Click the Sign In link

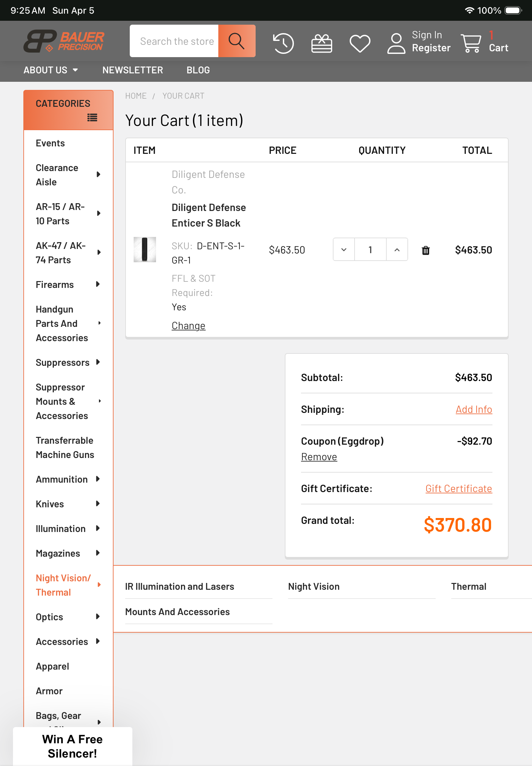tap(427, 35)
